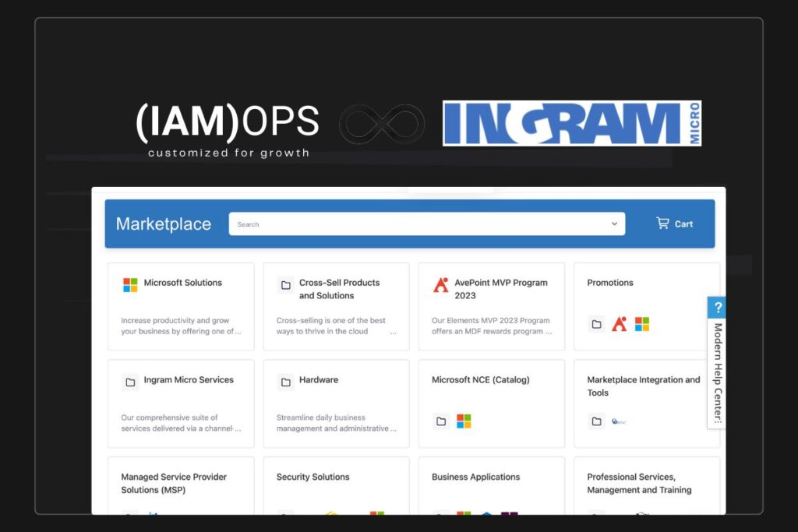Open Professional Services, Management and Training card

point(639,483)
